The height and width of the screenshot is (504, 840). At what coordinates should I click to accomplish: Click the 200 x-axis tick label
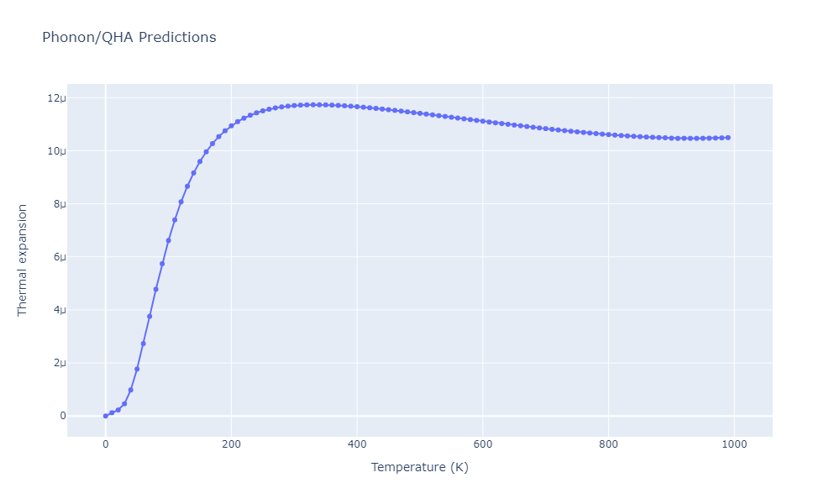pyautogui.click(x=231, y=444)
